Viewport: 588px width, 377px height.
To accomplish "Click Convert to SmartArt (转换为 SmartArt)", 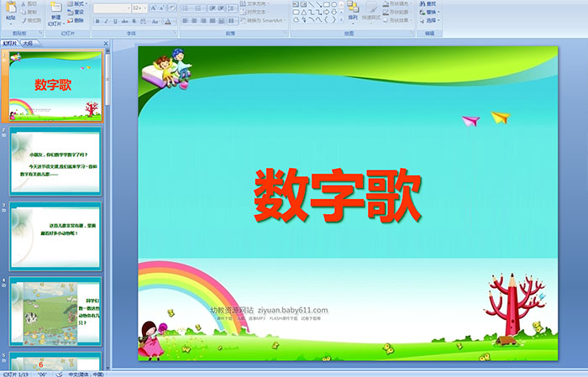I will (264, 20).
